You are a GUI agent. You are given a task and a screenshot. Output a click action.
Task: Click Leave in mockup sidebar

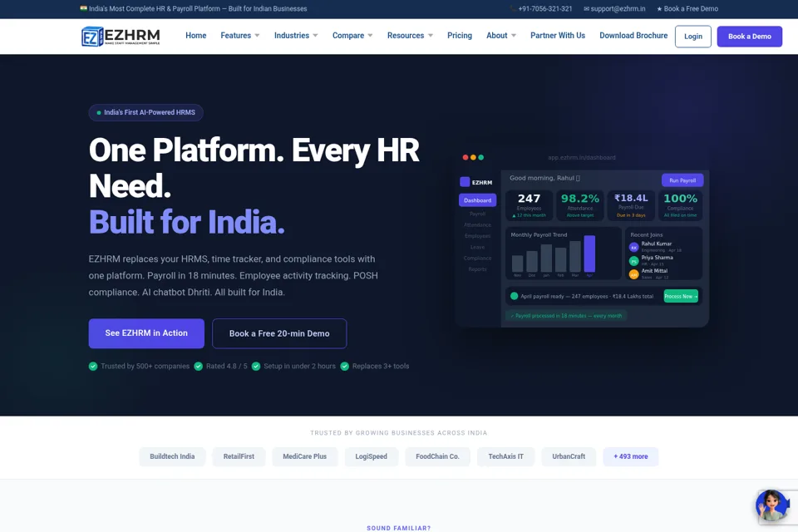pyautogui.click(x=477, y=247)
